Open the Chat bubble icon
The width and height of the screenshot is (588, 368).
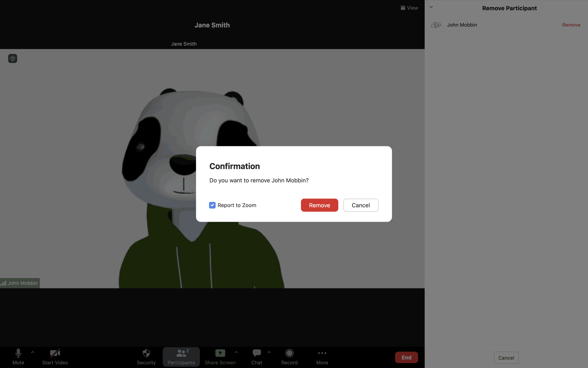(x=257, y=353)
